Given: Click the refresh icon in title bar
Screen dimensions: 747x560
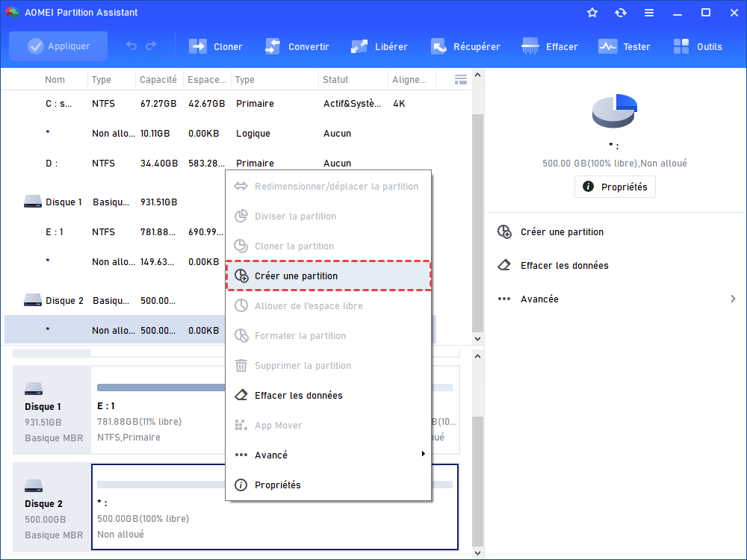Looking at the screenshot, I should pos(620,13).
